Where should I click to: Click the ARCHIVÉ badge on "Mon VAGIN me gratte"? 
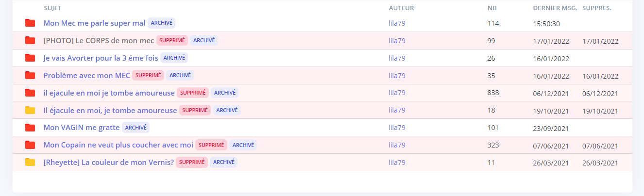[136, 128]
